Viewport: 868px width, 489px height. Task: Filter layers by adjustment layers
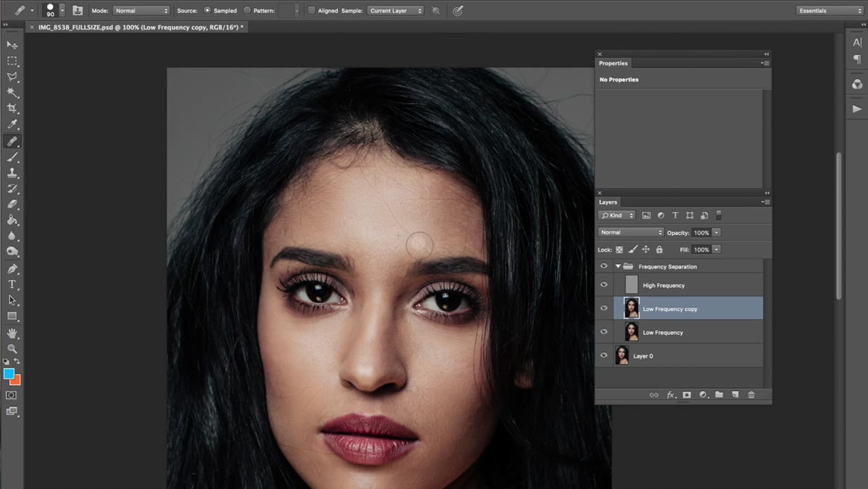[x=661, y=216]
